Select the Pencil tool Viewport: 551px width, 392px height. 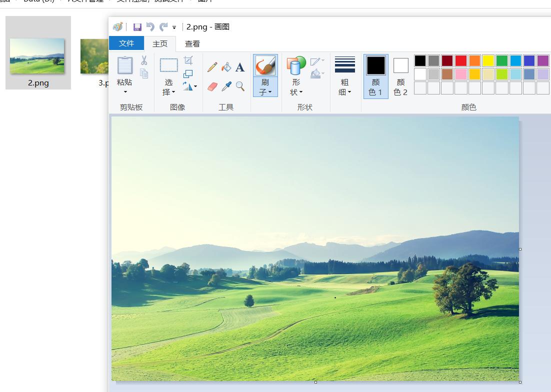212,67
